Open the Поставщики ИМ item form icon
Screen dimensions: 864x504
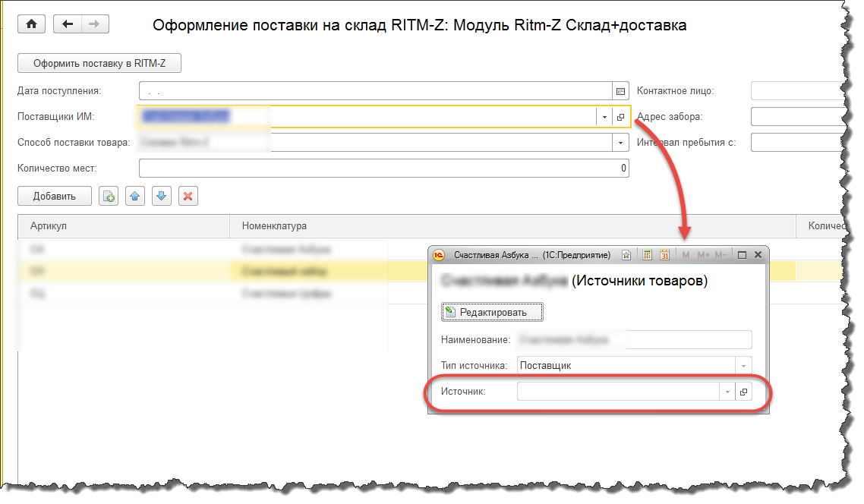[x=621, y=117]
